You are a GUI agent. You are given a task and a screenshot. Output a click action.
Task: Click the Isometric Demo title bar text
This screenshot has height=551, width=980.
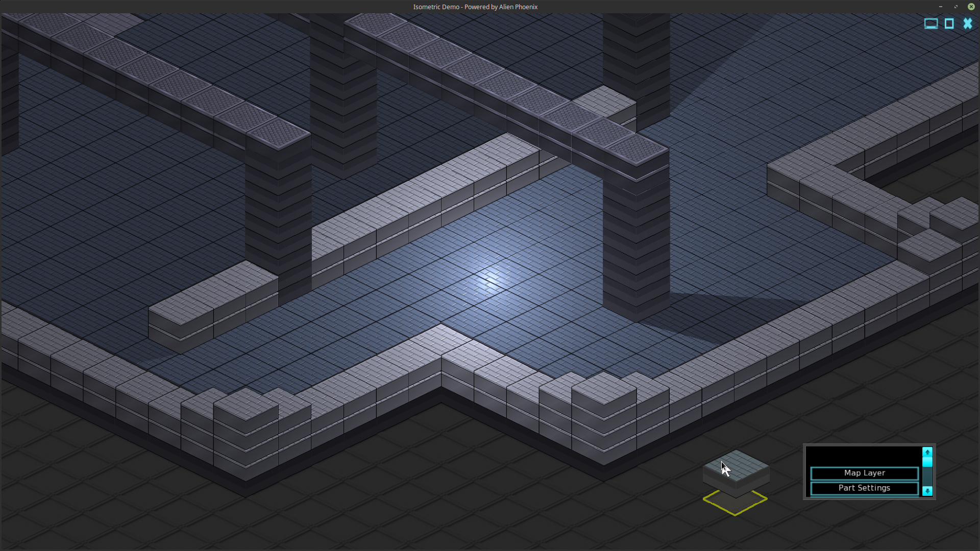[475, 7]
